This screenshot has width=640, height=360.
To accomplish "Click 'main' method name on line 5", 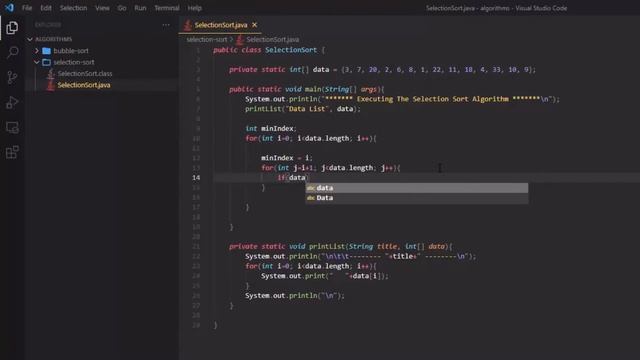I will click(x=313, y=89).
